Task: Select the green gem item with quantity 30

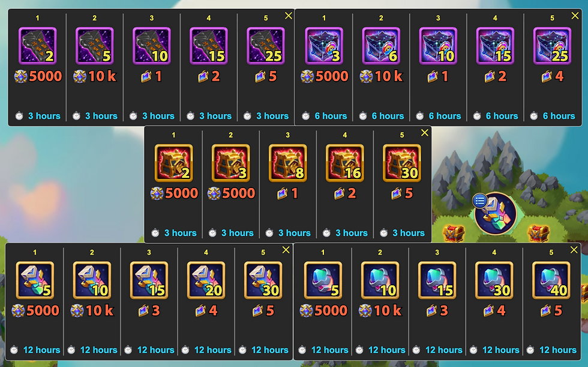Action: pyautogui.click(x=494, y=281)
